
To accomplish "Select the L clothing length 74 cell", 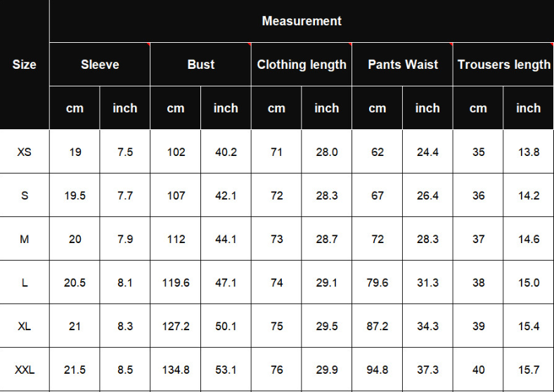I will point(276,282).
